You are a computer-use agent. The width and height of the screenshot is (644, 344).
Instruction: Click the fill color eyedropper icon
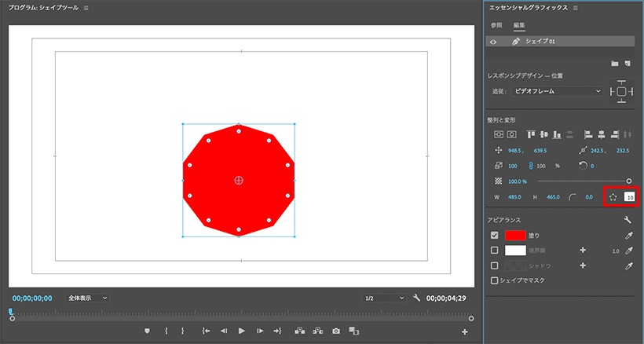click(628, 235)
